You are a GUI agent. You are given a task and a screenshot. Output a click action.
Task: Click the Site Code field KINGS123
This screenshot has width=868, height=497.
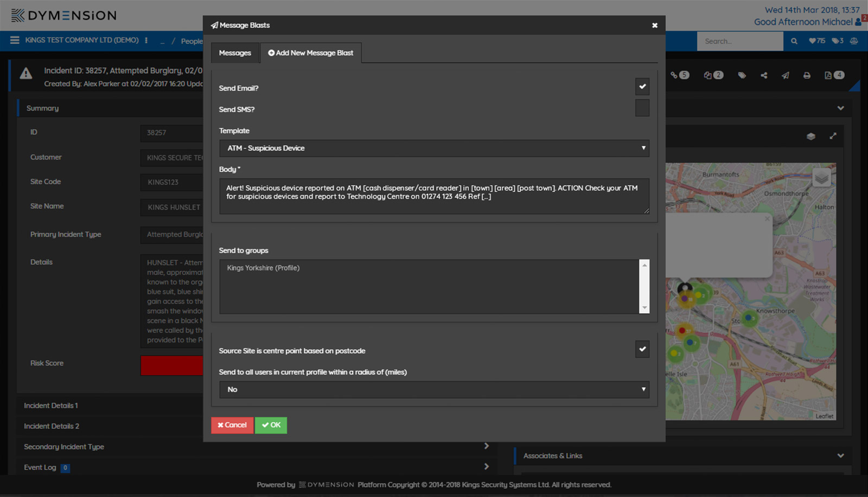171,182
